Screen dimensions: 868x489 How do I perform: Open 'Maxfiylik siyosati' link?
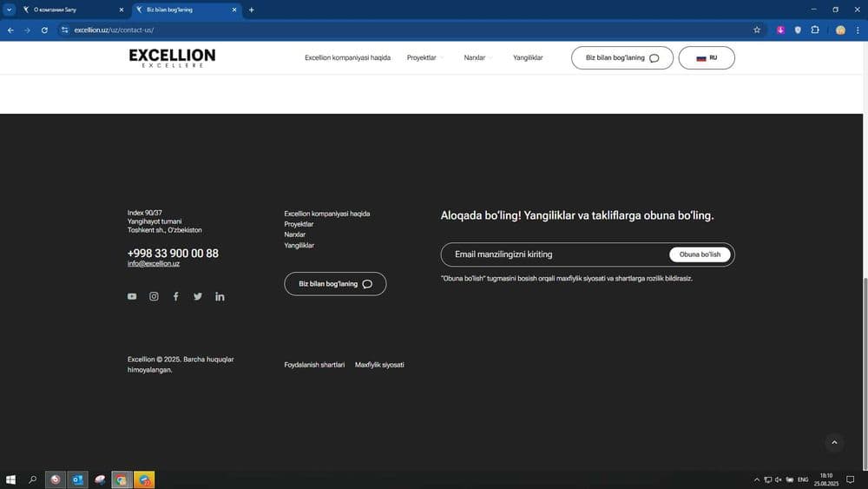pos(379,365)
